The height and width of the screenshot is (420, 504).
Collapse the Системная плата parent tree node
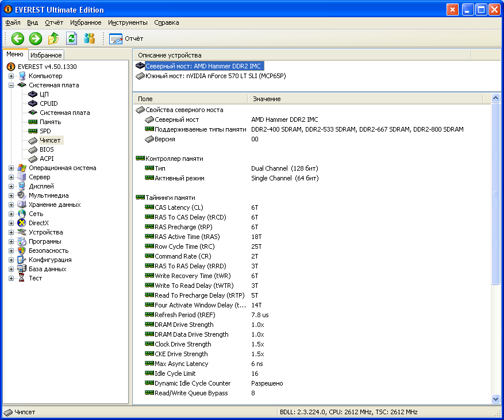point(11,85)
